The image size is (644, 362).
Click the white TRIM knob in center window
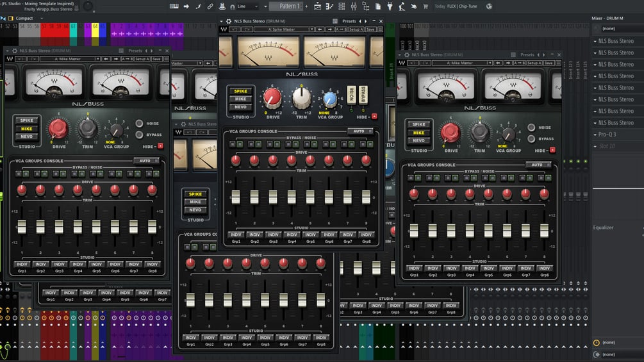tap(301, 97)
